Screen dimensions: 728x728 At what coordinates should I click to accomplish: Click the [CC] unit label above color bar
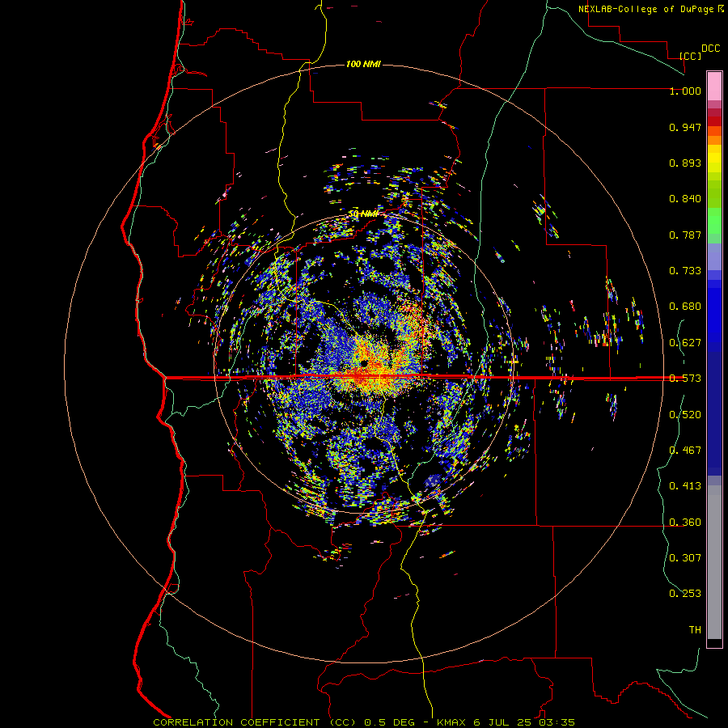690,56
